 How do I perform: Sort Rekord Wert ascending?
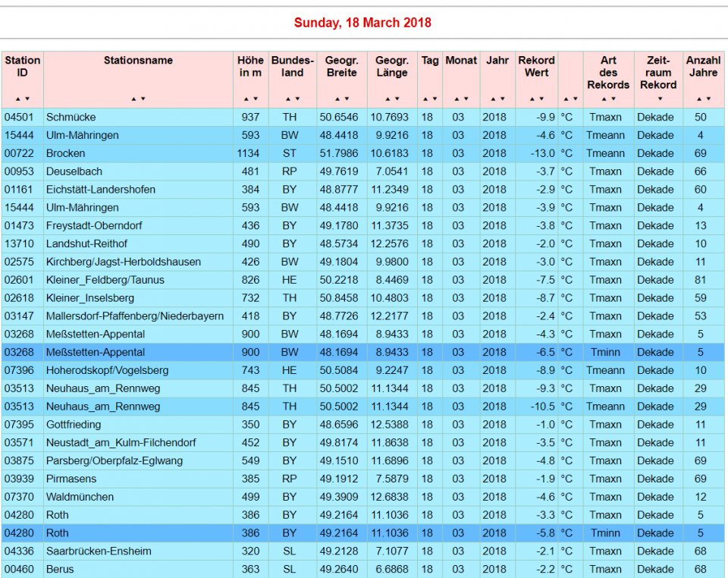tap(532, 99)
